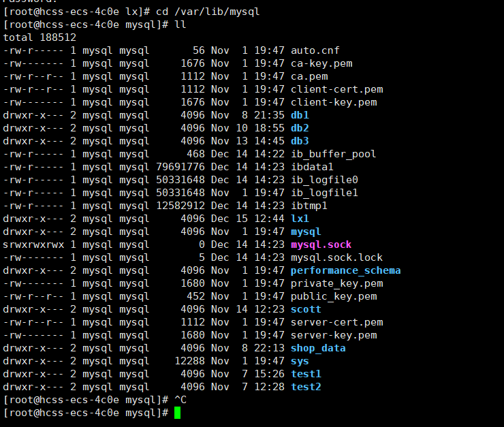Click the client-key.pem file name
504x427 pixels.
coord(334,102)
